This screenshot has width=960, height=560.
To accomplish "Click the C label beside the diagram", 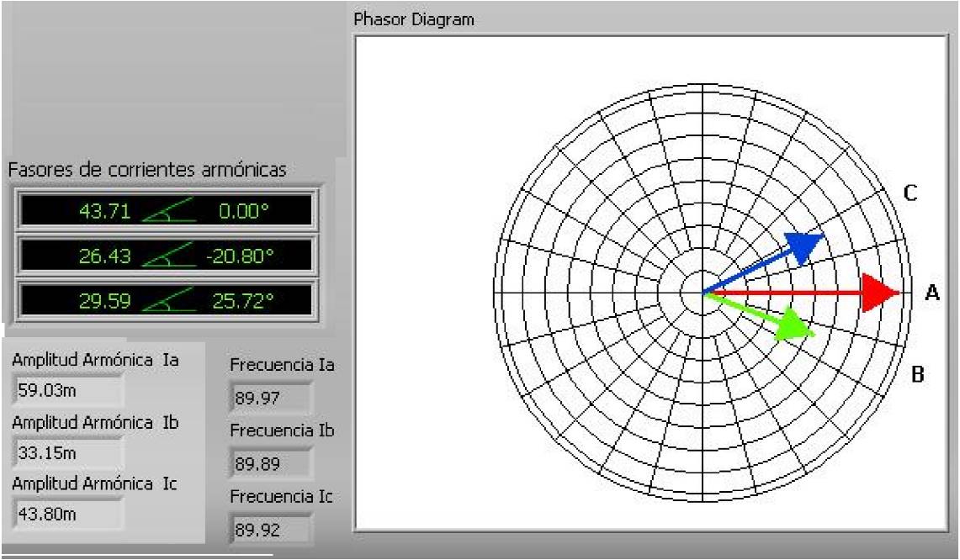I will tap(910, 193).
